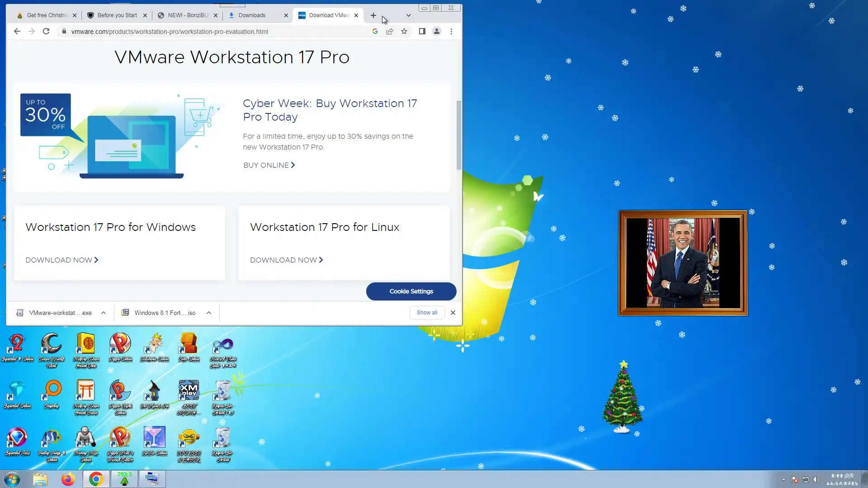
Task: Toggle the browser side panel icon
Action: (x=422, y=32)
